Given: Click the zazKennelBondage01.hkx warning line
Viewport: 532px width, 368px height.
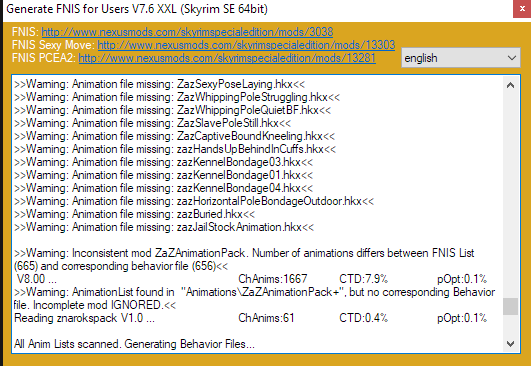Looking at the screenshot, I should (x=163, y=175).
